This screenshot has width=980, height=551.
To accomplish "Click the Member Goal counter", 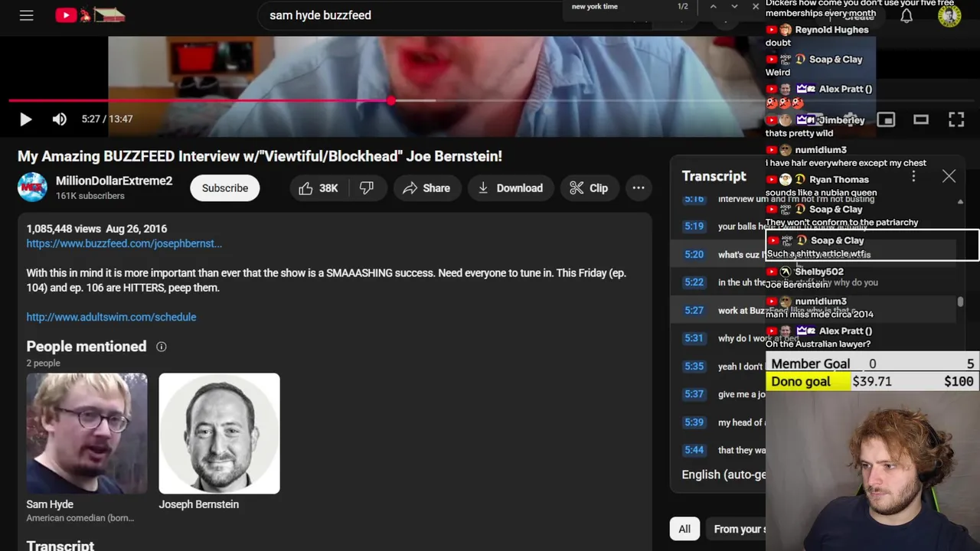I will coord(873,364).
